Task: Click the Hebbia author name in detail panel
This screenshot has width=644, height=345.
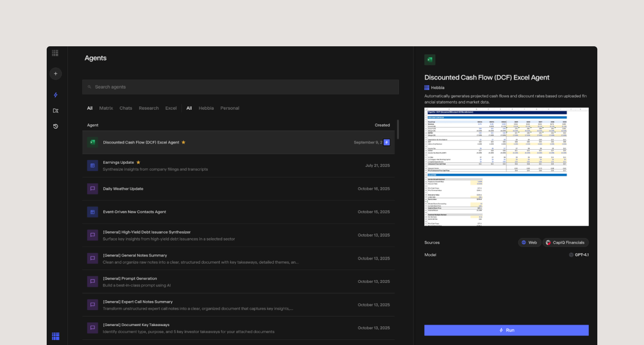Action: (x=438, y=87)
